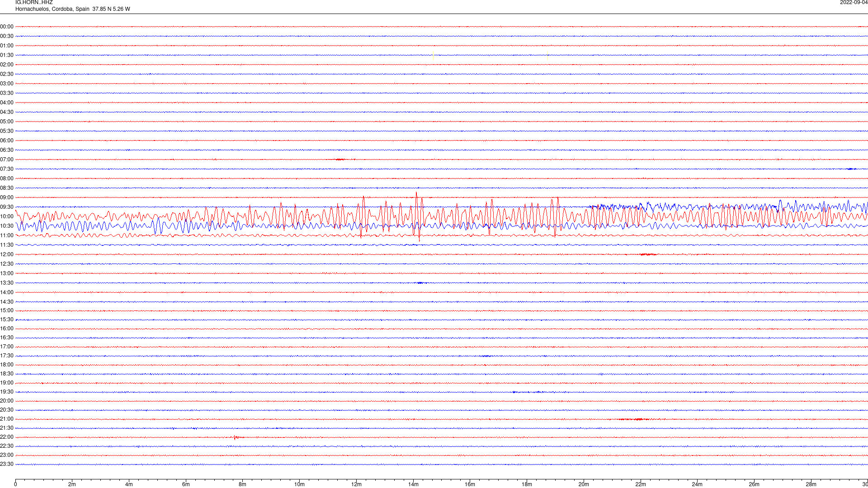Select the 14:30 time row label
This screenshot has height=488, width=868.
pyautogui.click(x=7, y=302)
